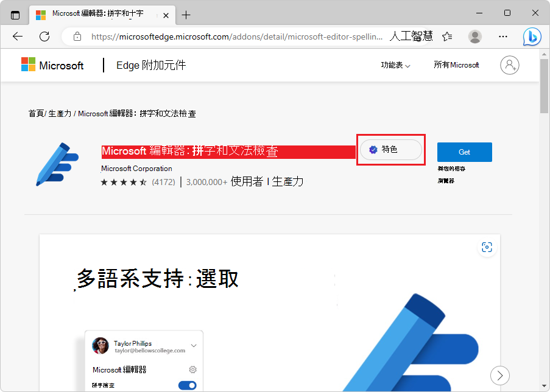Image resolution: width=550 pixels, height=392 pixels.
Task: Open Microsoft Corporation publisher link
Action: tap(136, 169)
